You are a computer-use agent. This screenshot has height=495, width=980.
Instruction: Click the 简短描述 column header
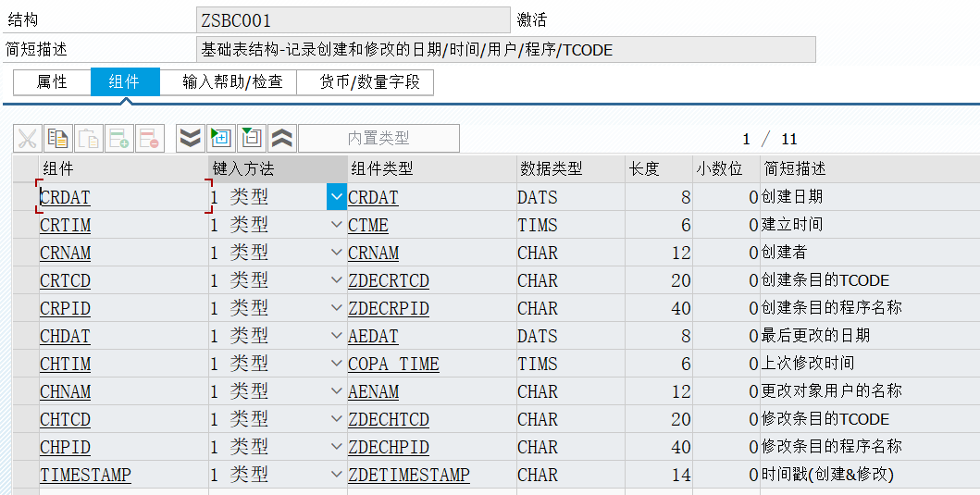coord(870,168)
